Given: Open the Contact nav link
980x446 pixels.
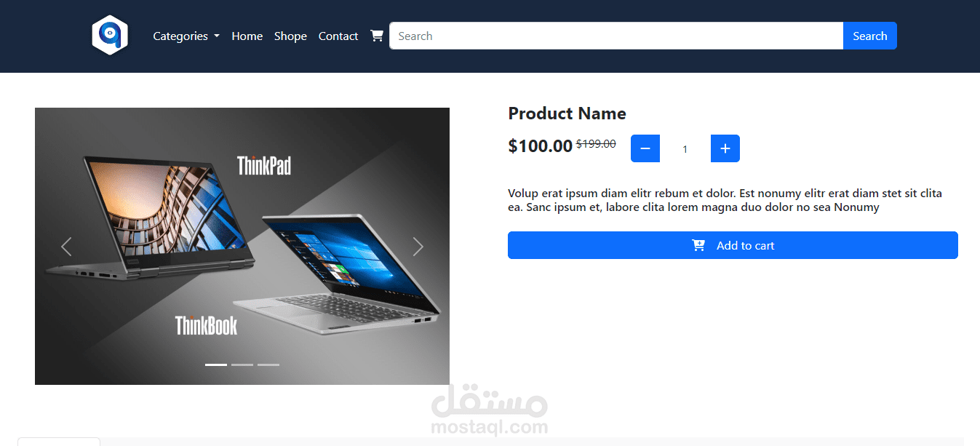Looking at the screenshot, I should [338, 36].
